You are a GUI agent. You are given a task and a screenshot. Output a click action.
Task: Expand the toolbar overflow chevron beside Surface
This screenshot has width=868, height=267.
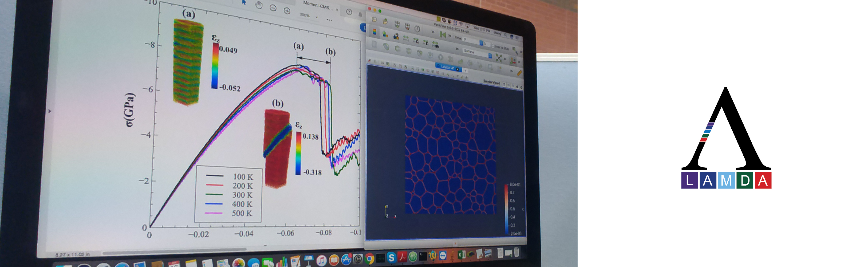tap(457, 49)
